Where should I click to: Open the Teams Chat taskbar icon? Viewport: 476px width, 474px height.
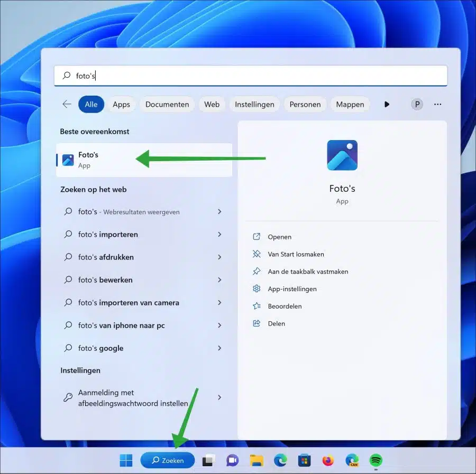coord(233,460)
